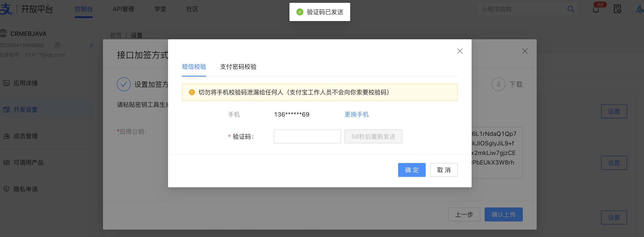Screen dimensions: 644x237
Task: Click the 更换手机 link
Action: click(x=356, y=114)
